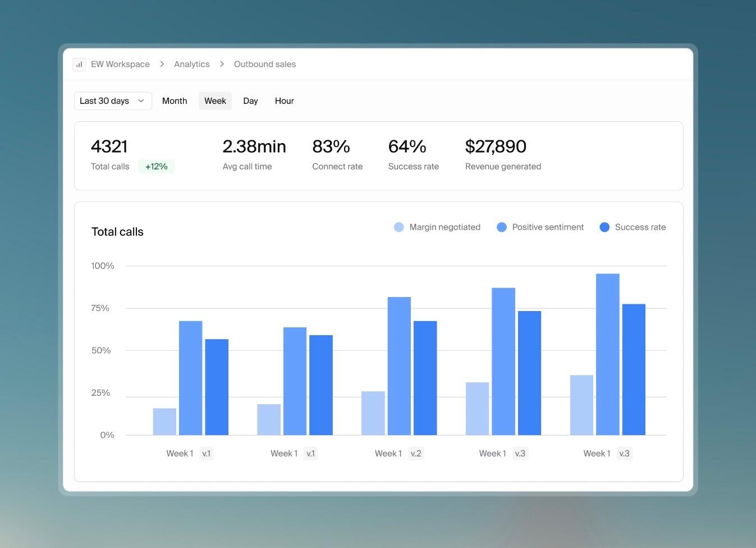Click the Margin negotiated legend dot
Screen dimensions: 756x548
[x=398, y=227]
